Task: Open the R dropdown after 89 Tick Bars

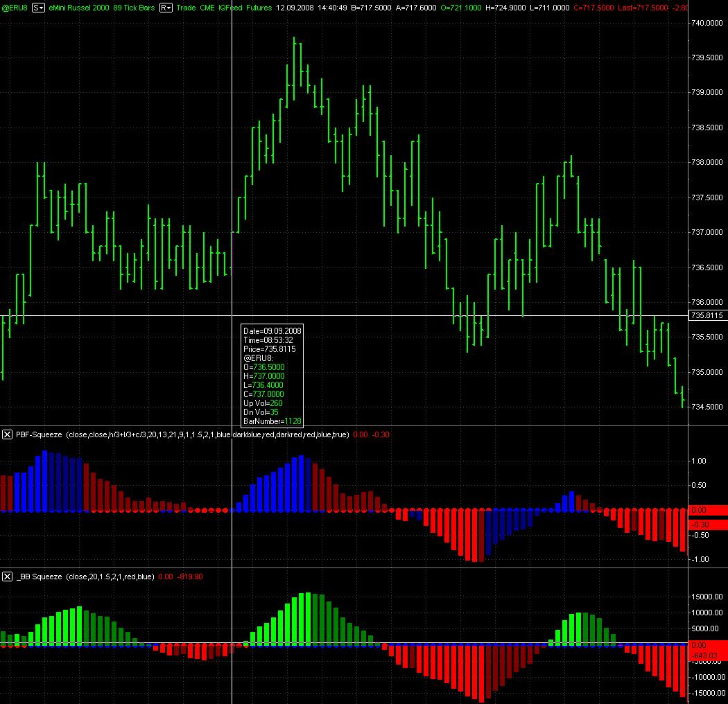Action: [x=166, y=8]
